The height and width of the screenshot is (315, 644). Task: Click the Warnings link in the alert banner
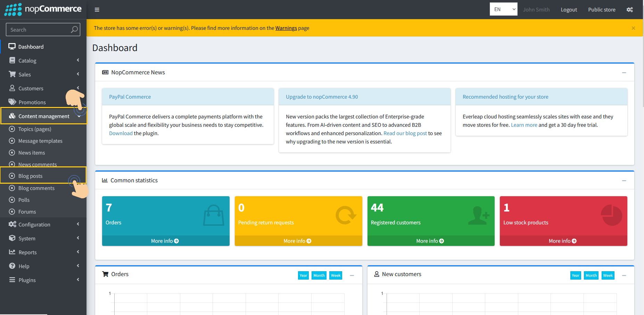(286, 28)
